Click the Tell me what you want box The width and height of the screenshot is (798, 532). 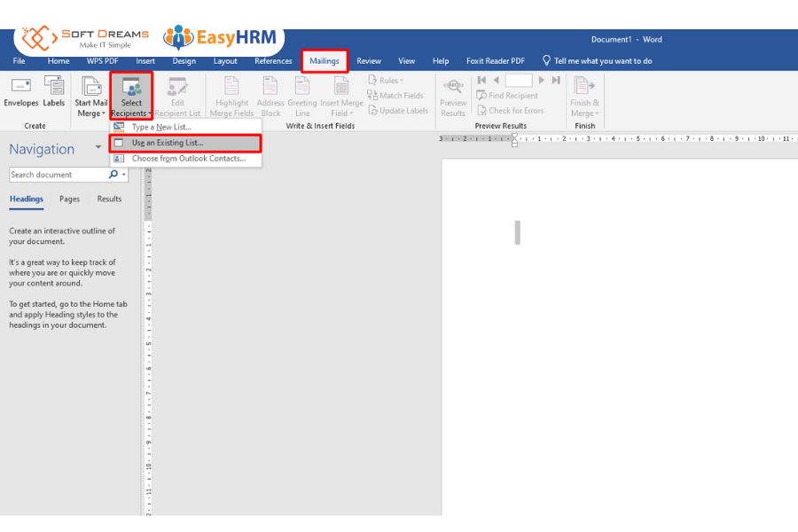tap(603, 61)
